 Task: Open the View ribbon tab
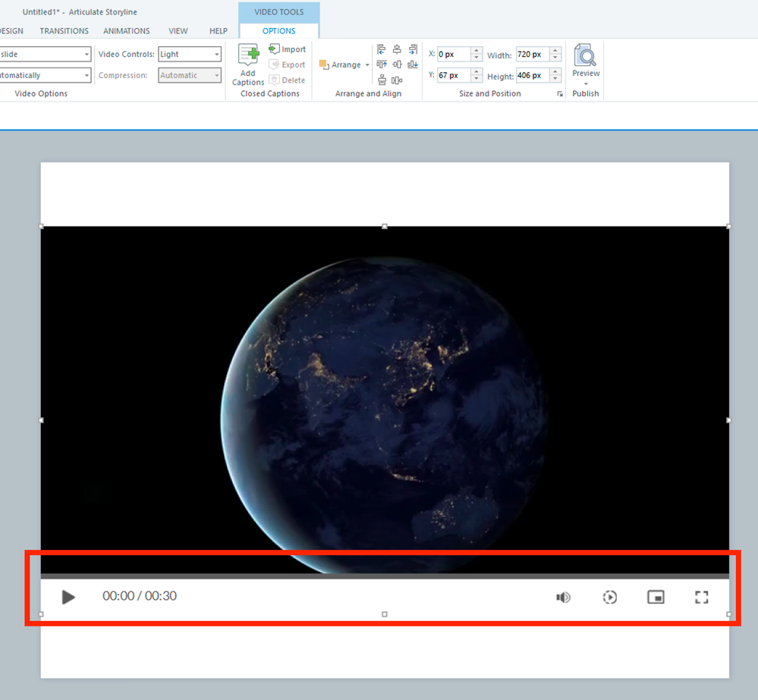click(x=178, y=31)
